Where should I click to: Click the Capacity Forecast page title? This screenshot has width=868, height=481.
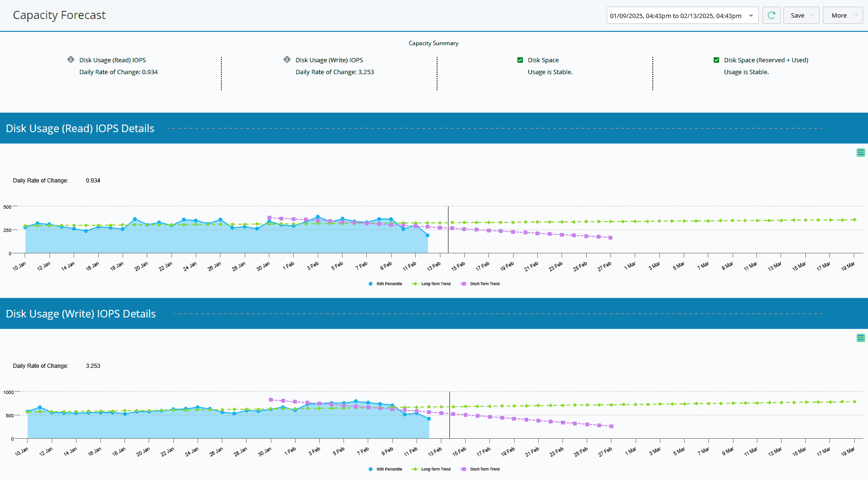(x=59, y=15)
